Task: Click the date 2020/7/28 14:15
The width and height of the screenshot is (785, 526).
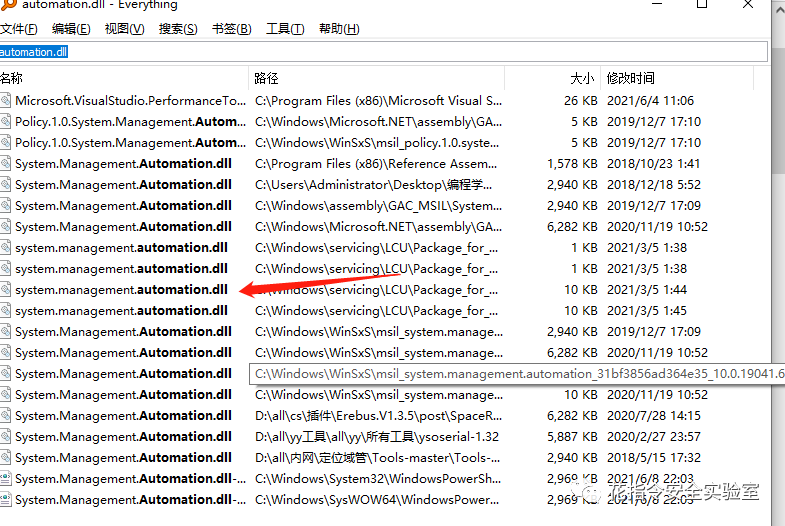Action: click(x=654, y=416)
